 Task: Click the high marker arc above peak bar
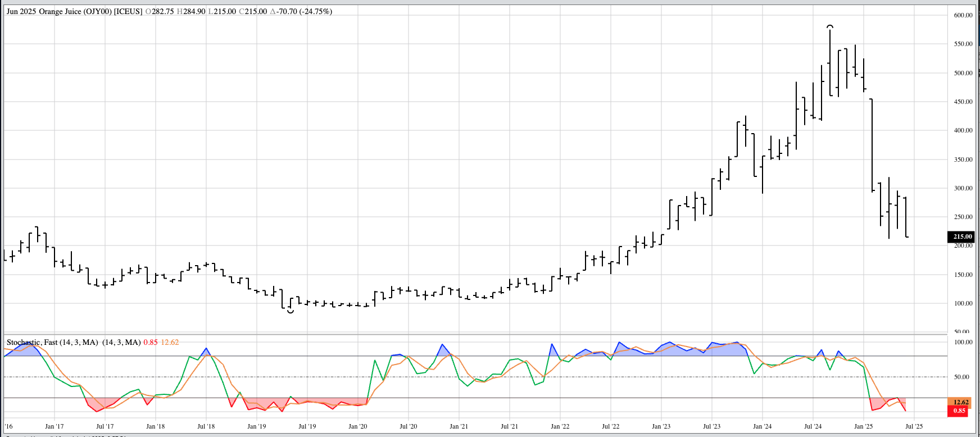(x=830, y=26)
